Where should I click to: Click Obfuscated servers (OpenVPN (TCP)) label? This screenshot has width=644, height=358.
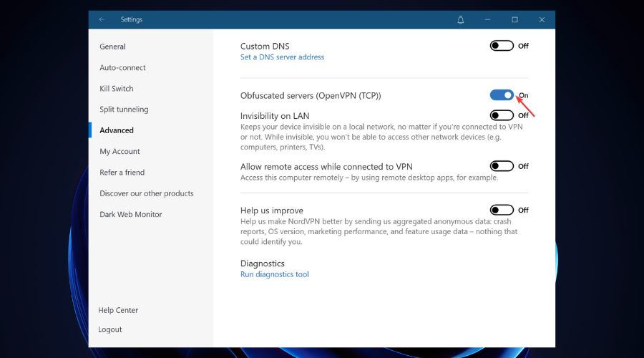pos(311,96)
